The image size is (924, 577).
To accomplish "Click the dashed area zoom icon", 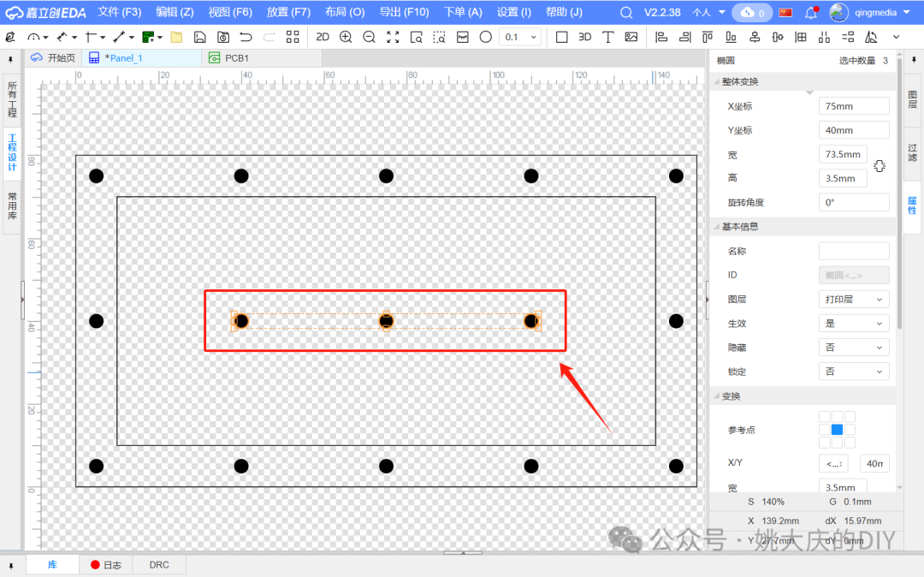I will point(439,37).
